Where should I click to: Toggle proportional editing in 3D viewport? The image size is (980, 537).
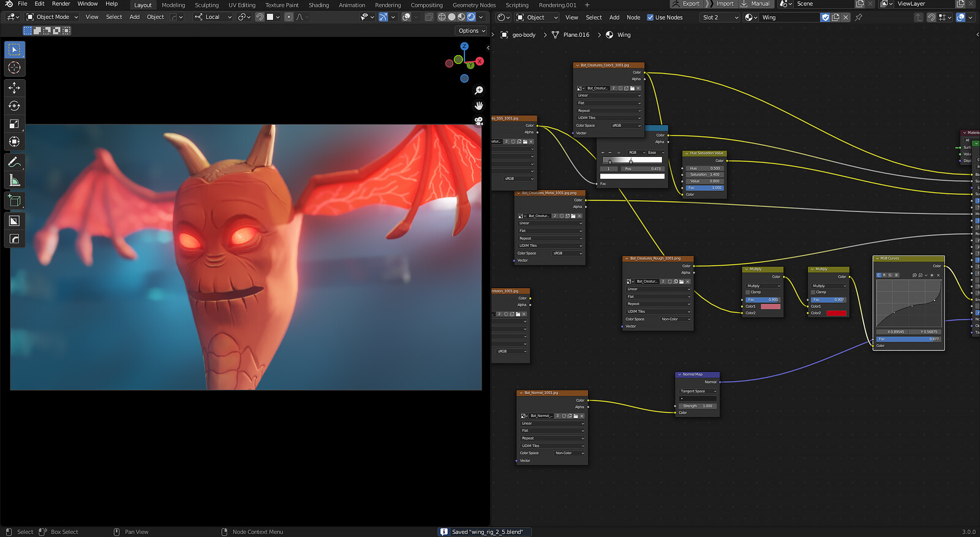[289, 17]
